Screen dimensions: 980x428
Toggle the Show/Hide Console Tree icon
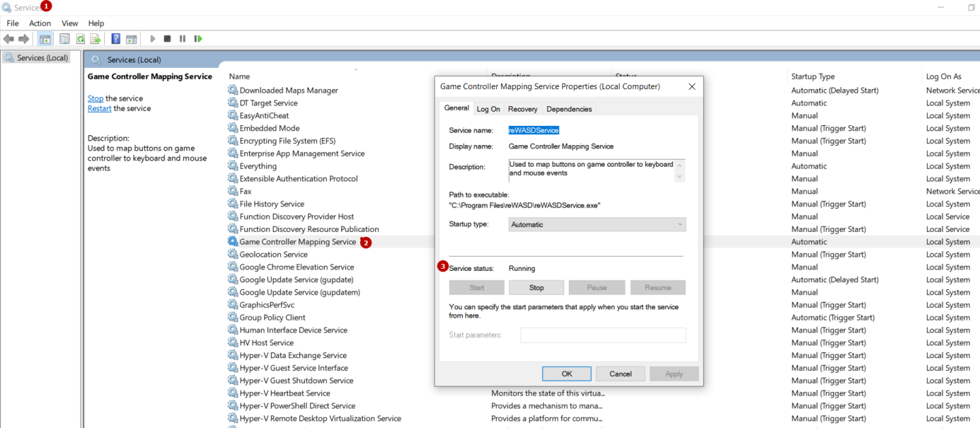pyautogui.click(x=45, y=39)
